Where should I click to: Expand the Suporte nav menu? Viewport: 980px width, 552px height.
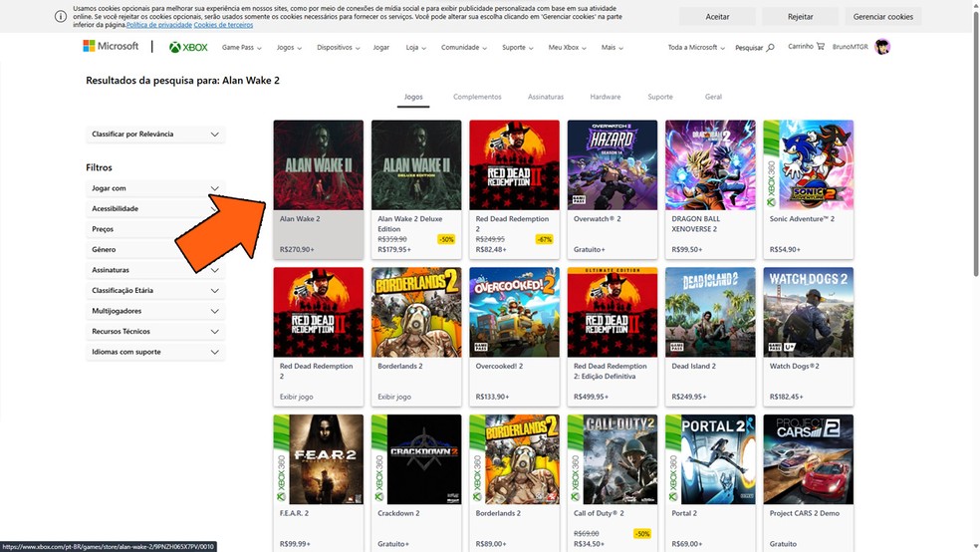pyautogui.click(x=518, y=48)
